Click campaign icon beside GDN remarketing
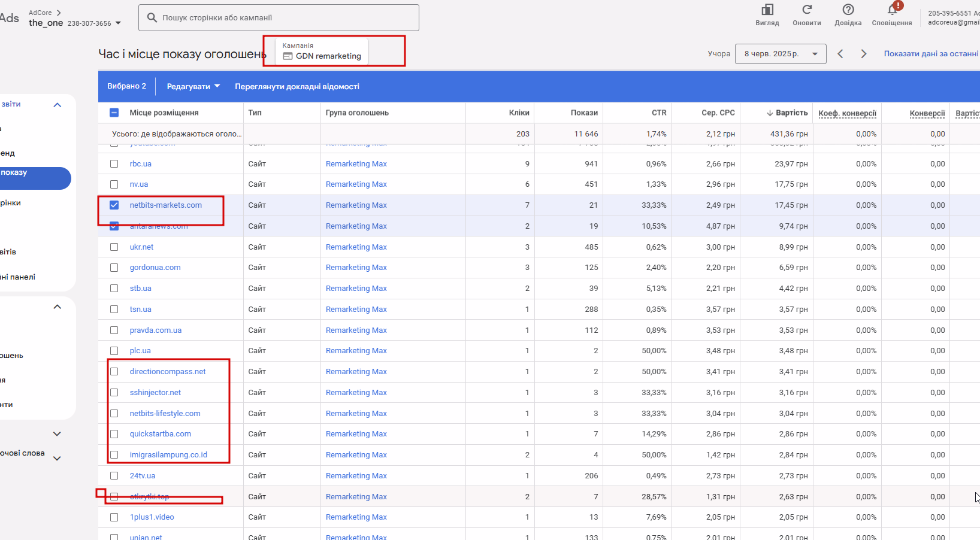Screen dimensions: 980x540 [288, 56]
